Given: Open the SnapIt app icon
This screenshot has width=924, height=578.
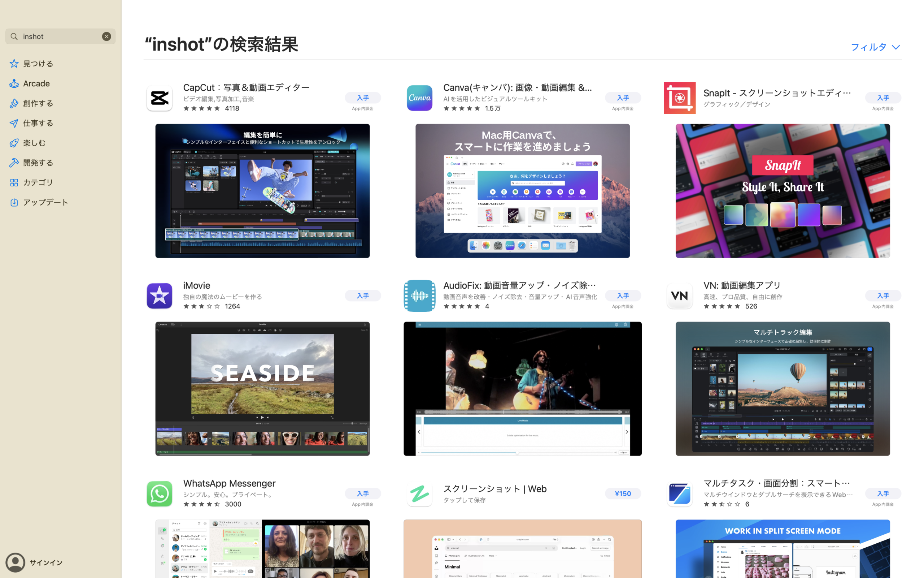Looking at the screenshot, I should pyautogui.click(x=679, y=98).
